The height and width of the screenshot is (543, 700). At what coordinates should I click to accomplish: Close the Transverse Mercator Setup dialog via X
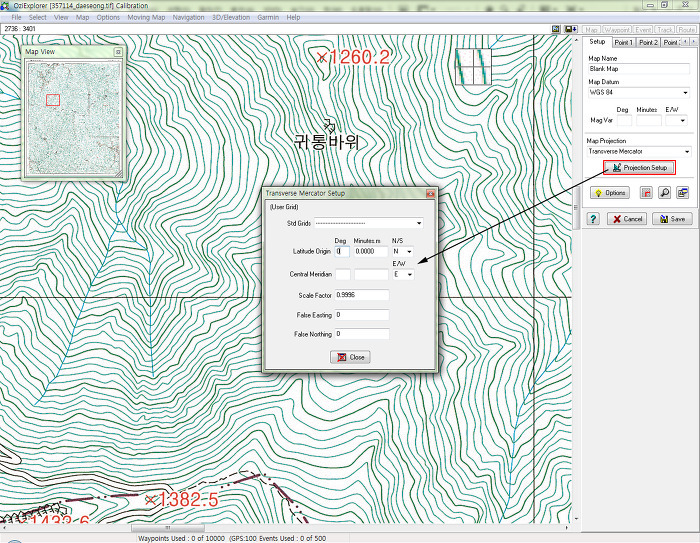(430, 194)
